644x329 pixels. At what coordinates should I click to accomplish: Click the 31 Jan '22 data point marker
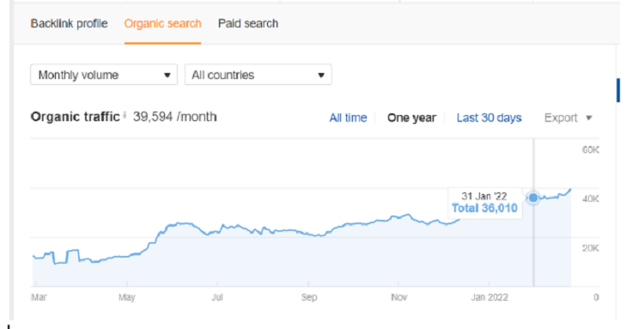[533, 198]
